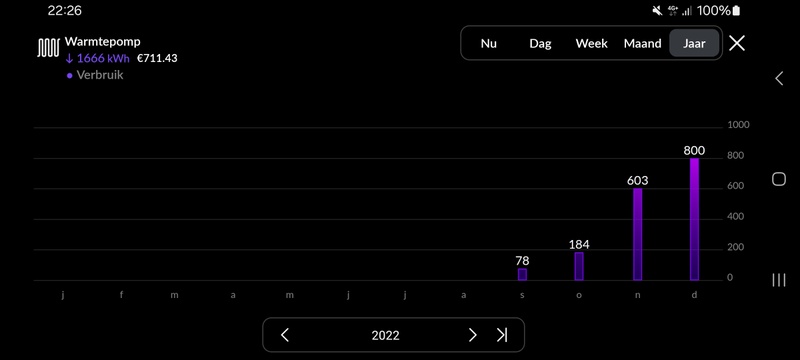800x360 pixels.
Task: Switch to the Week tab
Action: click(592, 43)
